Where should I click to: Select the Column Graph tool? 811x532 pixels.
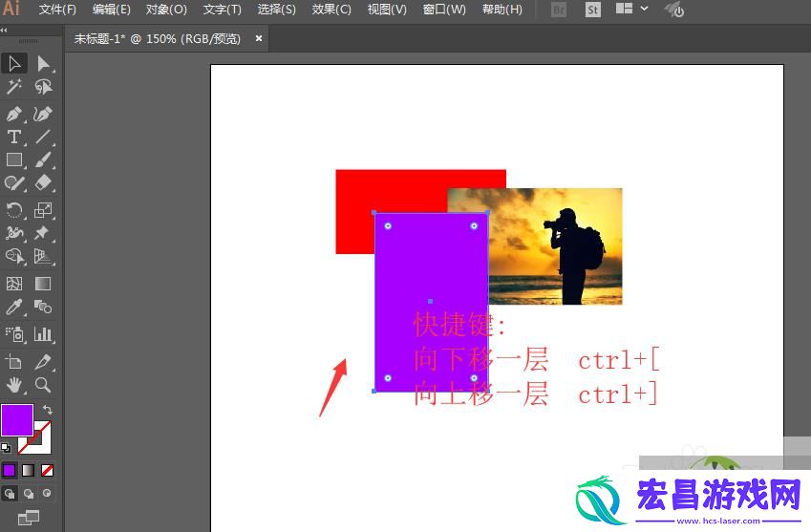point(43,334)
